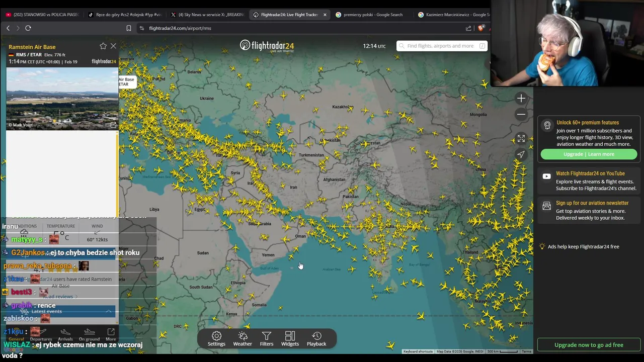Open Playback history mode
This screenshot has height=362, width=644.
pos(316,338)
